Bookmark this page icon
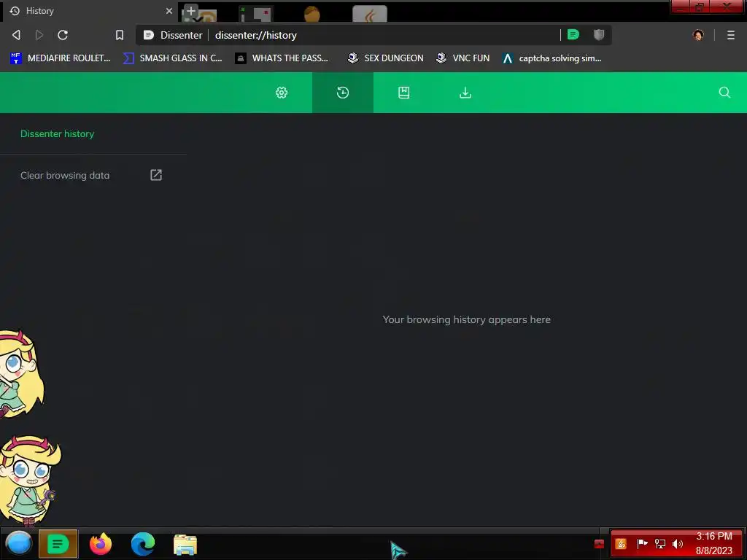The image size is (747, 560). click(x=120, y=35)
